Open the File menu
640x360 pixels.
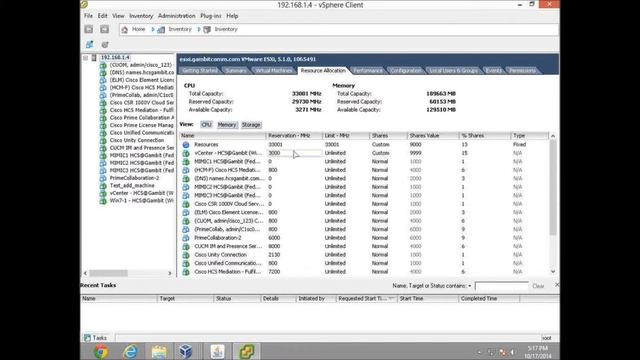[89, 16]
